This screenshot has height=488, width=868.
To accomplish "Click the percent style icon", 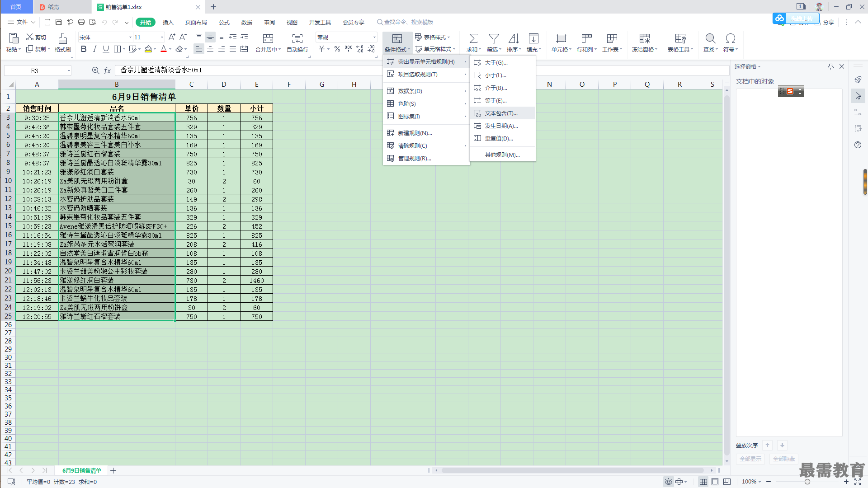I will click(337, 49).
